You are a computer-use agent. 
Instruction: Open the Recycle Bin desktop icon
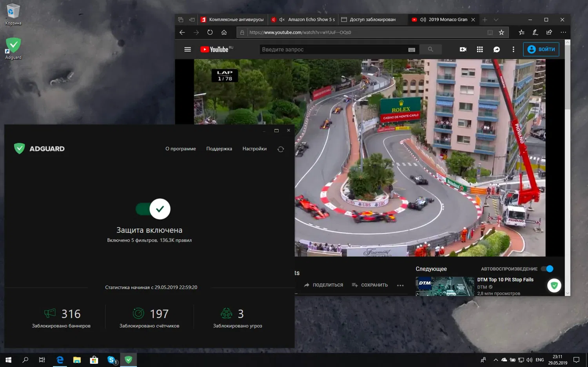click(13, 14)
